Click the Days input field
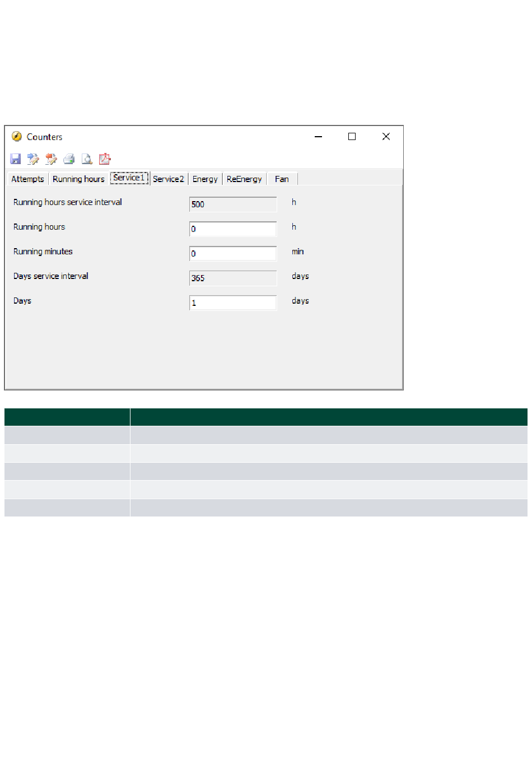The image size is (532, 777). (x=232, y=303)
